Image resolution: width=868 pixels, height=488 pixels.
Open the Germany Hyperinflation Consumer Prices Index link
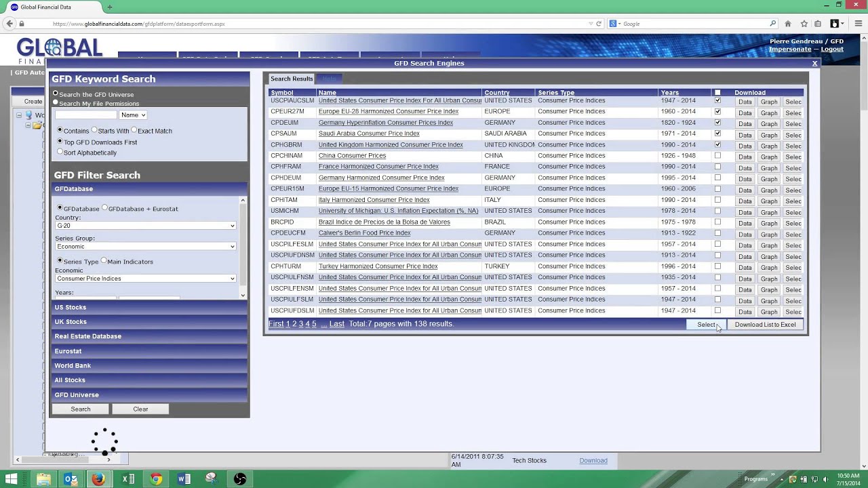point(386,123)
